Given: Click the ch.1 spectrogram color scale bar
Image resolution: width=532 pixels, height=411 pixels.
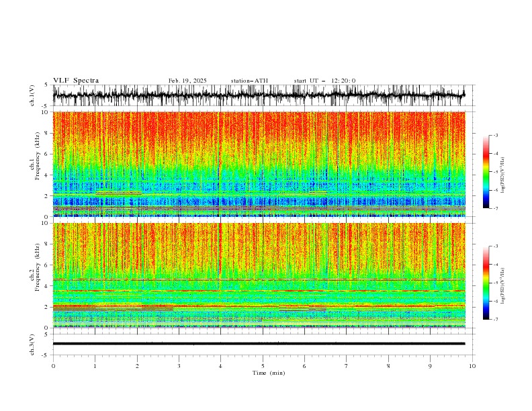Looking at the screenshot, I should 486,171.
